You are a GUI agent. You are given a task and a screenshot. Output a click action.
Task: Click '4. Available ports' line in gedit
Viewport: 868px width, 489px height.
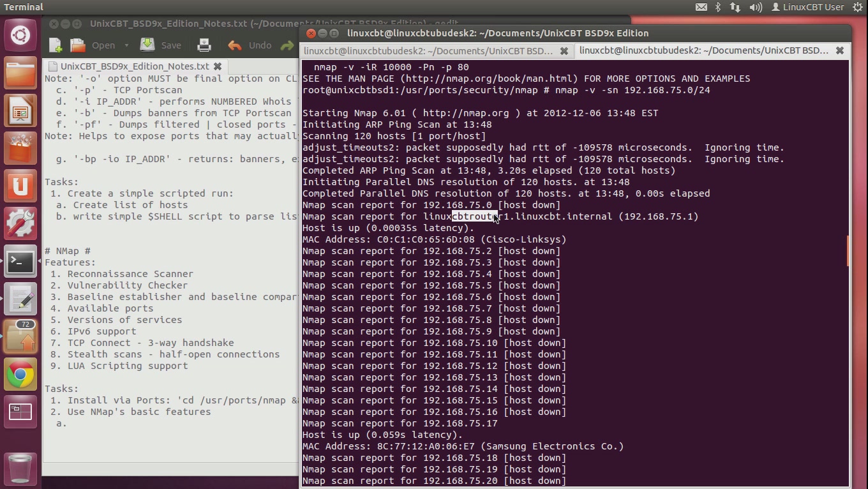pyautogui.click(x=101, y=308)
